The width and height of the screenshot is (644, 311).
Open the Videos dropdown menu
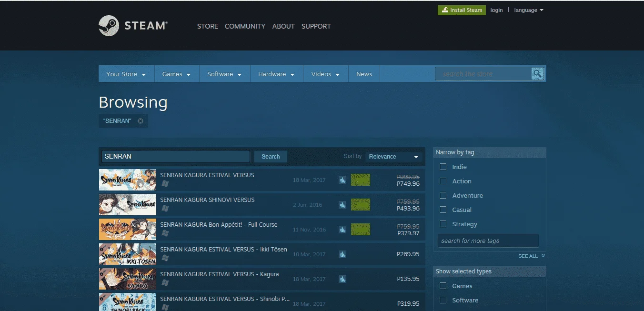[326, 74]
